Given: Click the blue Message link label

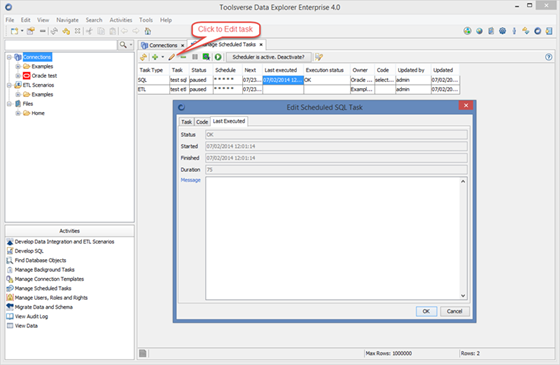Looking at the screenshot, I should pos(190,180).
